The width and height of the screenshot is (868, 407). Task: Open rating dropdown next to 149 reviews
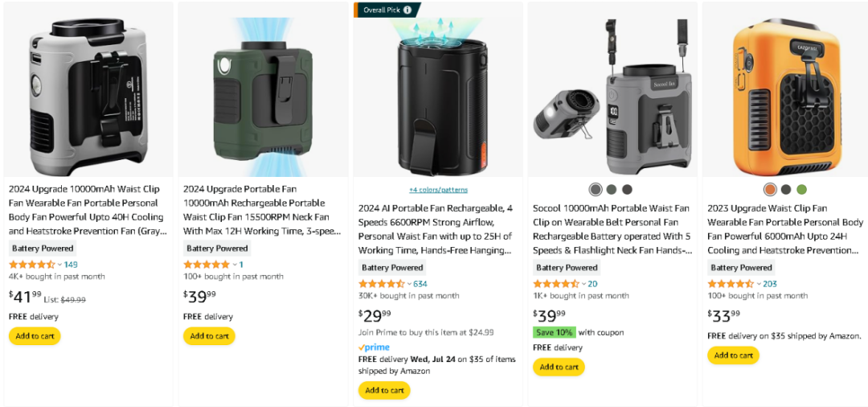[59, 265]
